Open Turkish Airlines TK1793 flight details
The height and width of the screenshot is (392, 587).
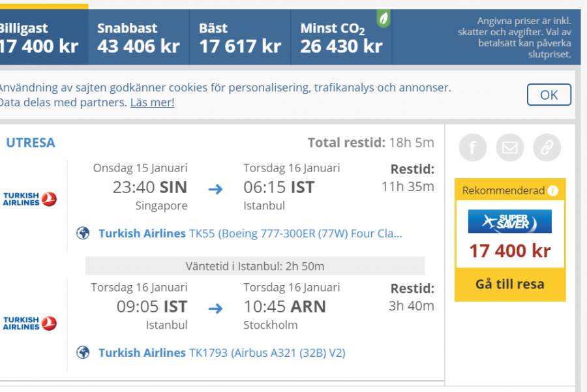(222, 353)
